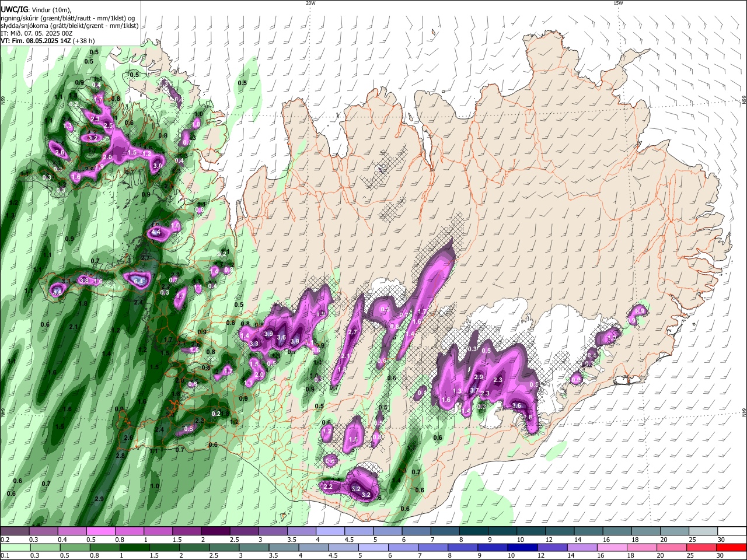747x560 pixels.
Task: Click the 3.9 precipitation value on the map
Action: (268, 334)
